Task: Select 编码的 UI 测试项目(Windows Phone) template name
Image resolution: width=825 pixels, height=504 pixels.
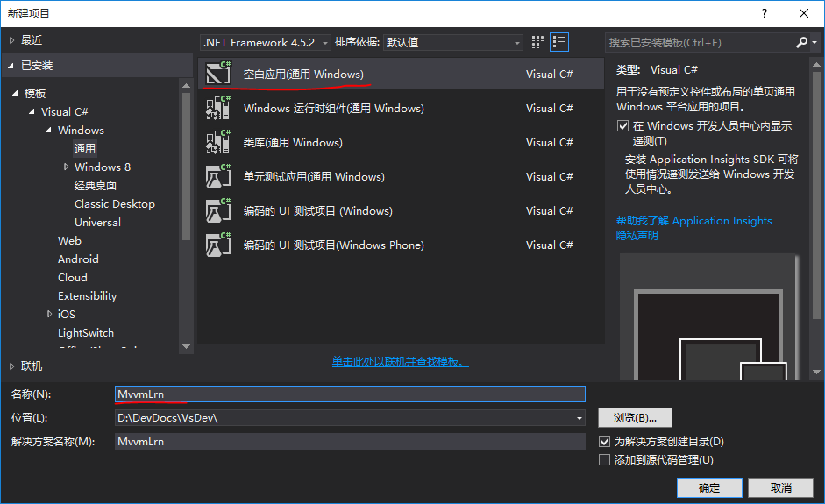Action: click(x=333, y=245)
